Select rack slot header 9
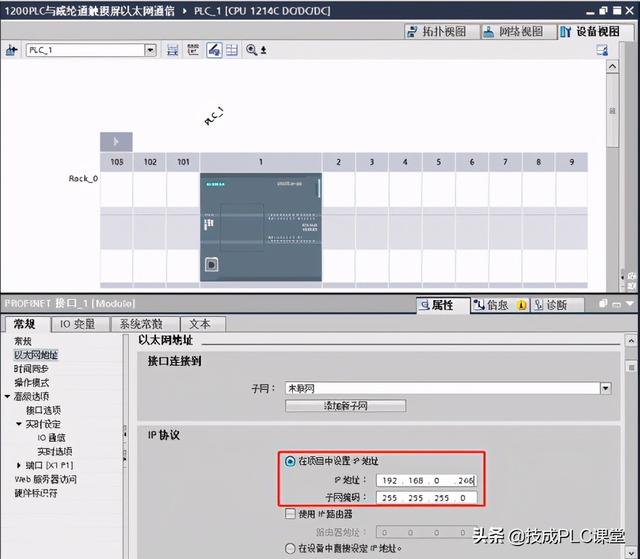The image size is (640, 559). pos(572,162)
